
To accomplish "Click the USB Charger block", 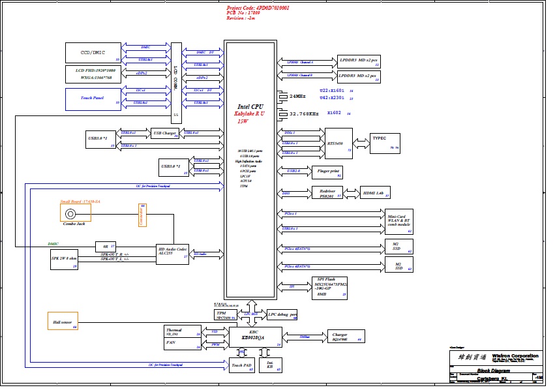I will tap(164, 134).
